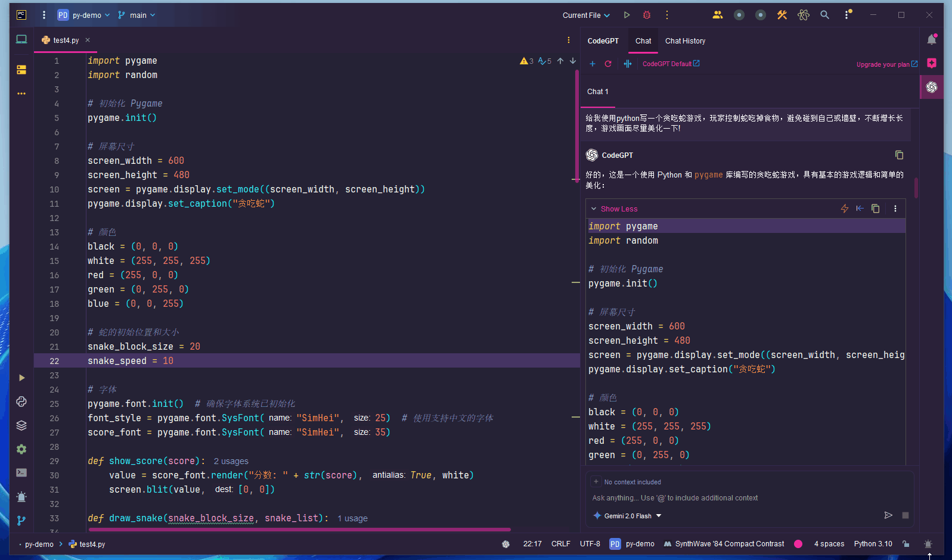952x560 pixels.
Task: Open Current File run configuration dropdown
Action: (587, 15)
